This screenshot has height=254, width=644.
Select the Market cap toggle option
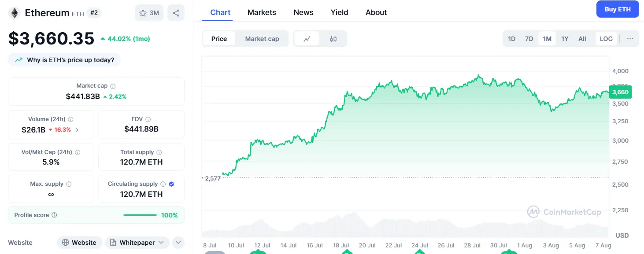tap(262, 39)
